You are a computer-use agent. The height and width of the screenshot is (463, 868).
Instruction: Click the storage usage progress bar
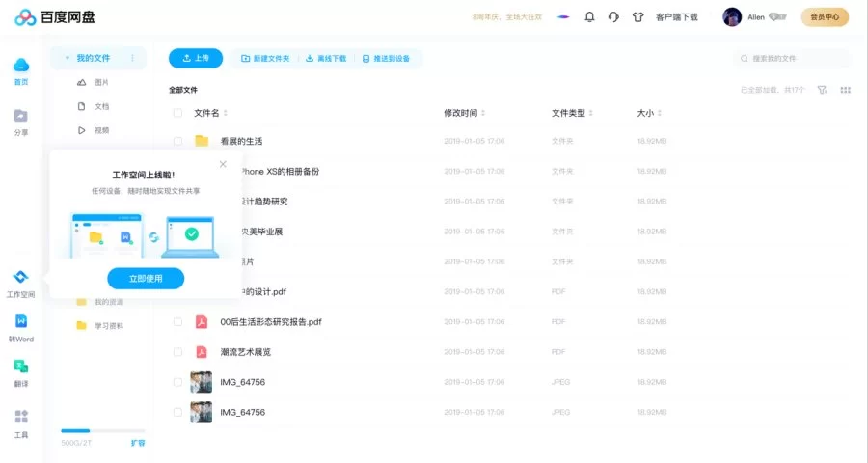[102, 430]
